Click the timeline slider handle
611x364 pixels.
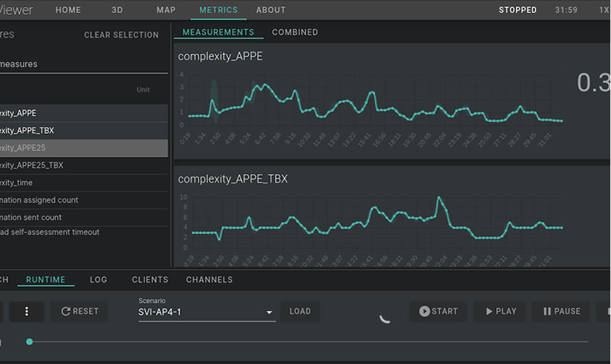[x=29, y=342]
